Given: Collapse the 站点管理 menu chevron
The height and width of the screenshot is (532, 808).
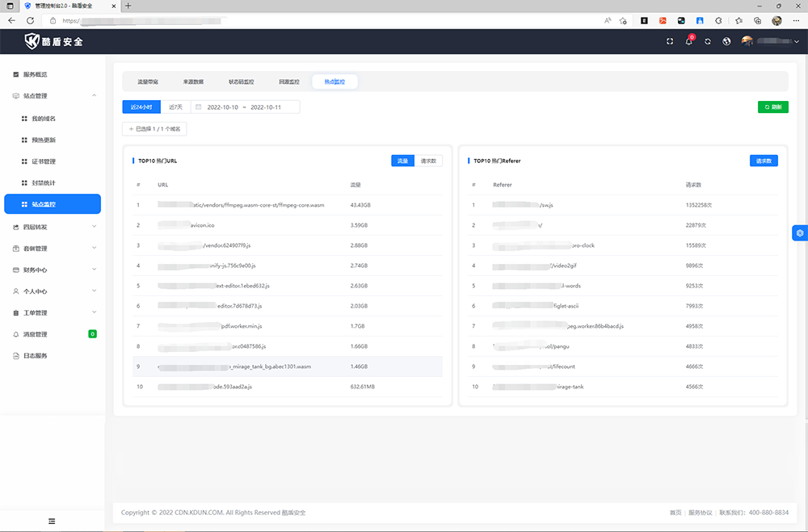Looking at the screenshot, I should coord(95,96).
